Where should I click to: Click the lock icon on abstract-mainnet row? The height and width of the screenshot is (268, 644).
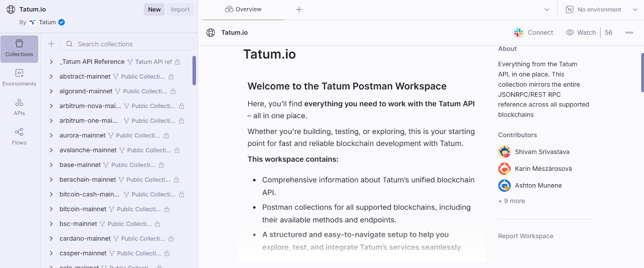coord(171,77)
